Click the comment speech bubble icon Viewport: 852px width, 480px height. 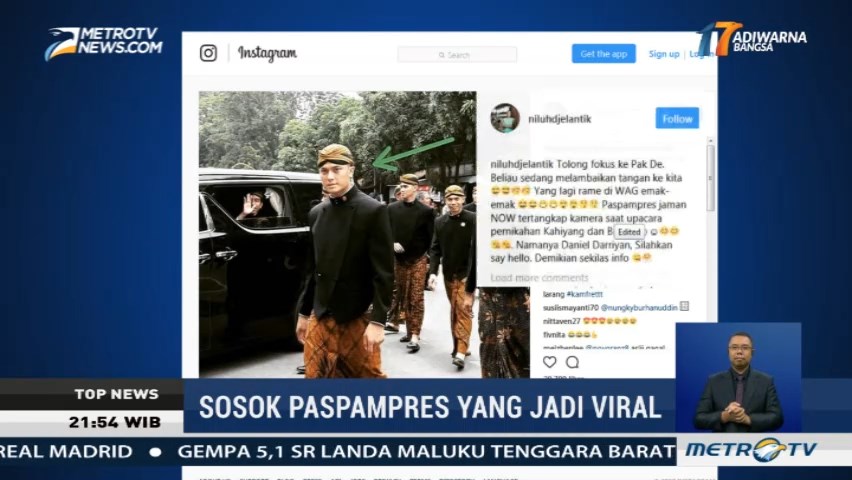[x=573, y=361]
